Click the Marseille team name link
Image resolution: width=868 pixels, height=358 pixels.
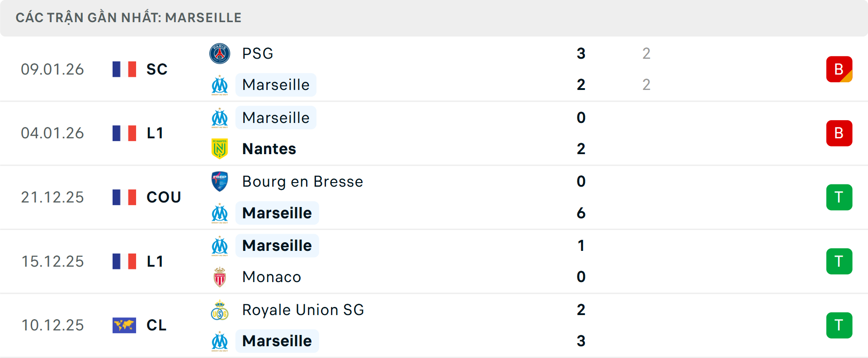tap(276, 85)
